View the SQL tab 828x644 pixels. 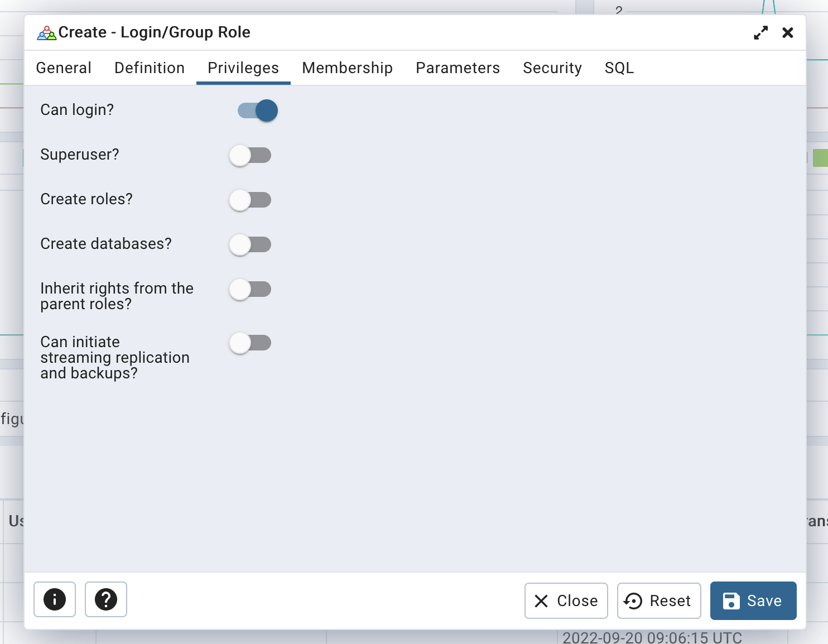619,68
